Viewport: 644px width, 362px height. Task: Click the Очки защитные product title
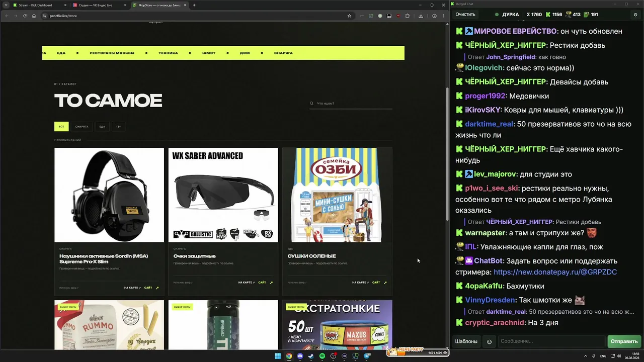pyautogui.click(x=195, y=256)
